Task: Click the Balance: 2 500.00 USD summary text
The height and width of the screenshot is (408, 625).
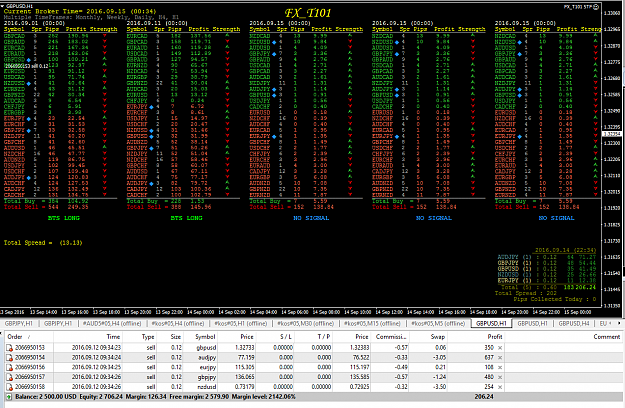Action: point(46,397)
